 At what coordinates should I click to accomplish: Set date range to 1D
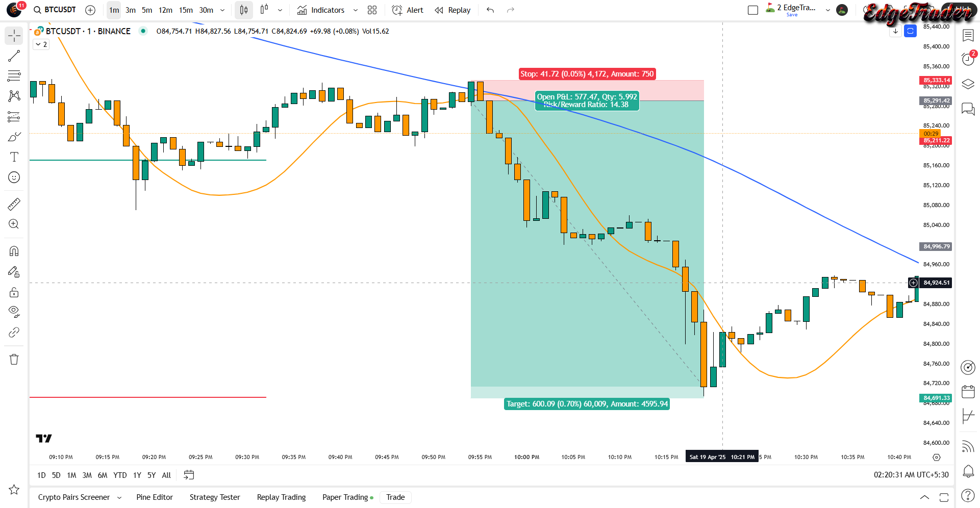[x=41, y=475]
